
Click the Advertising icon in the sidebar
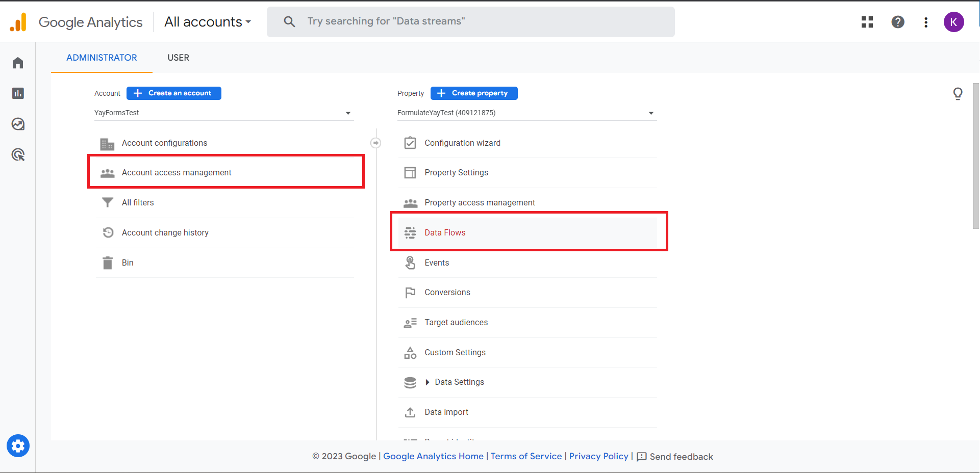18,155
